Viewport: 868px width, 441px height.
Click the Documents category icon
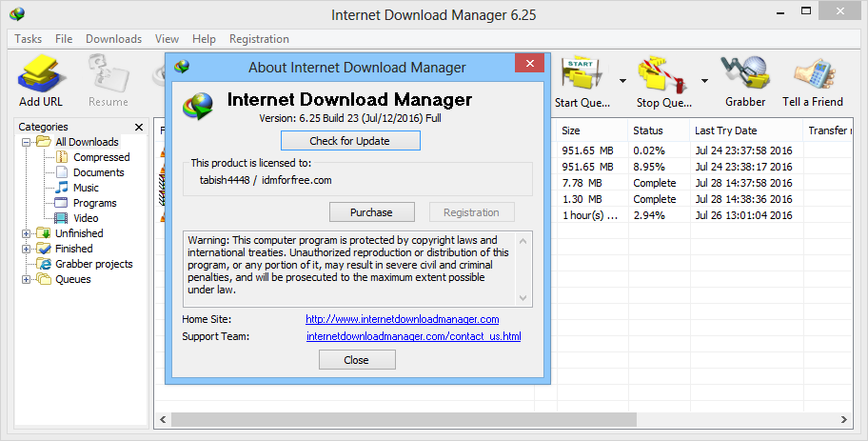[x=62, y=172]
